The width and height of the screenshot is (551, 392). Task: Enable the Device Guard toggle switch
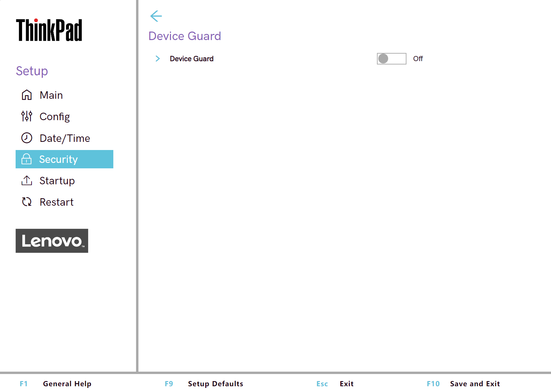click(x=391, y=59)
